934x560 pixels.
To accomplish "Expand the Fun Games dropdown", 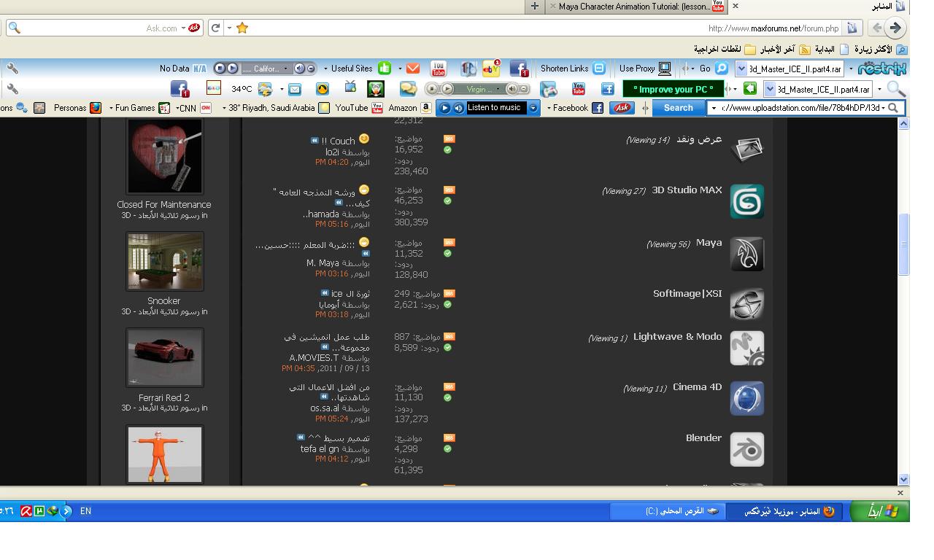I will 111,108.
